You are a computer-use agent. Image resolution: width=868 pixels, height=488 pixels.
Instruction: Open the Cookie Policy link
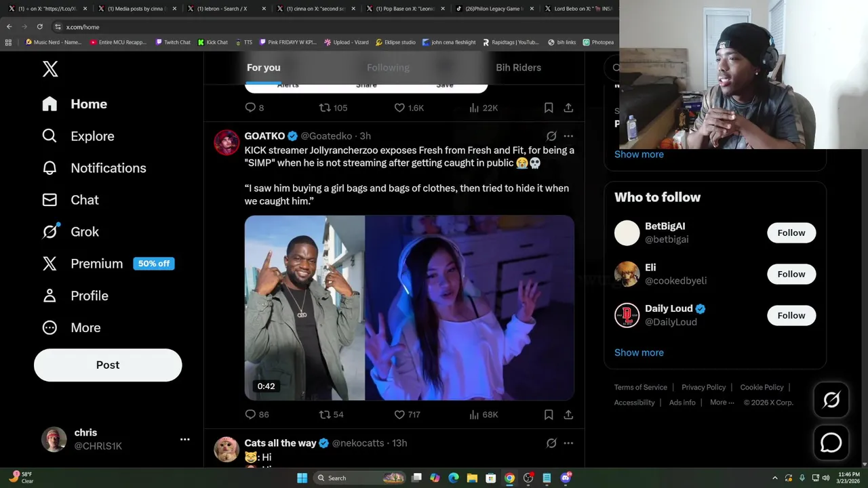[762, 387]
